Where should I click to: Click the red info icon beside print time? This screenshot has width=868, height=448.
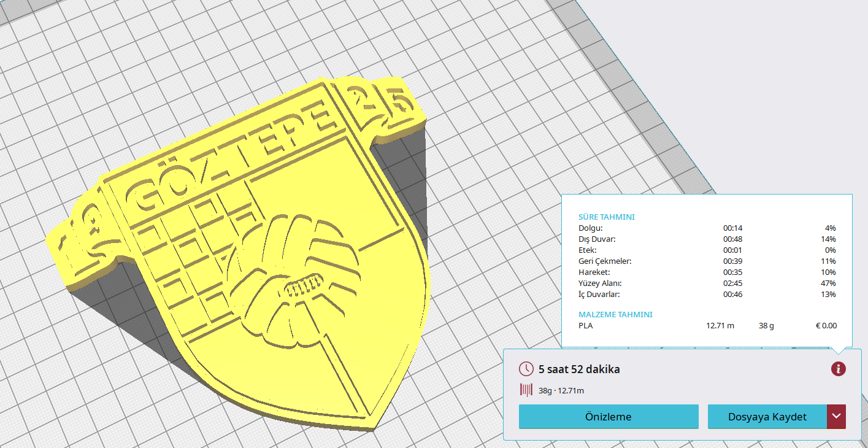point(838,369)
